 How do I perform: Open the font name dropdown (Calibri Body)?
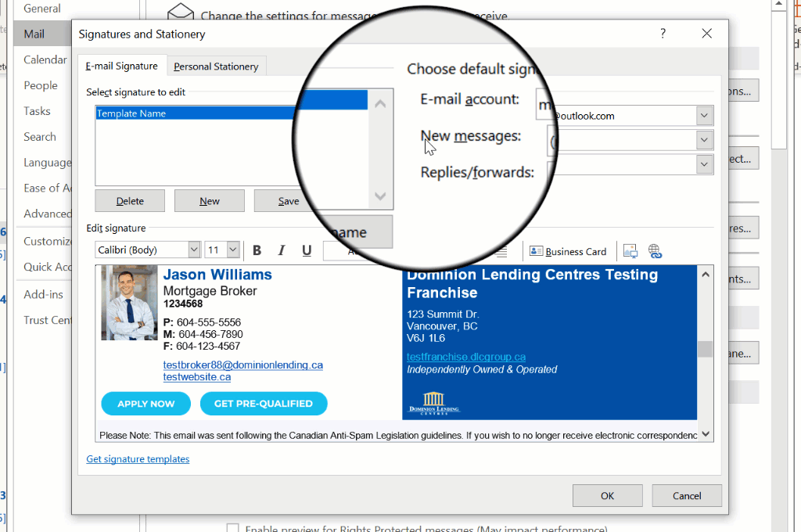point(194,250)
